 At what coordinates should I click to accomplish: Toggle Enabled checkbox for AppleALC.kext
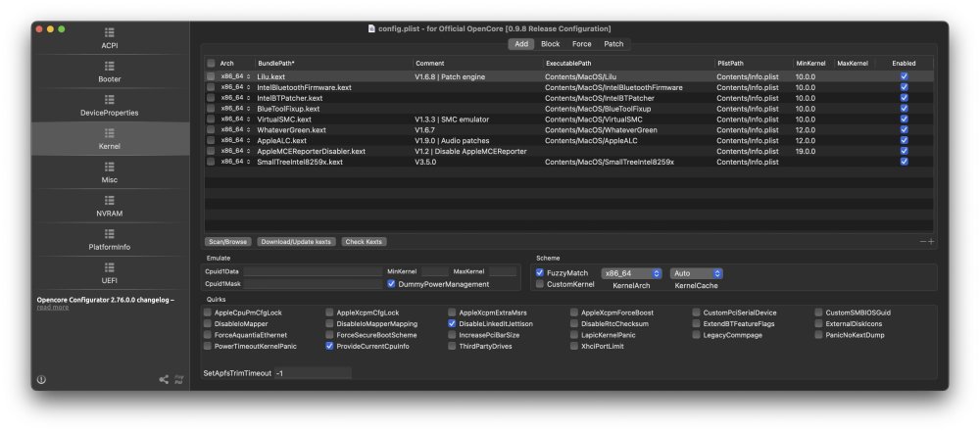point(904,140)
